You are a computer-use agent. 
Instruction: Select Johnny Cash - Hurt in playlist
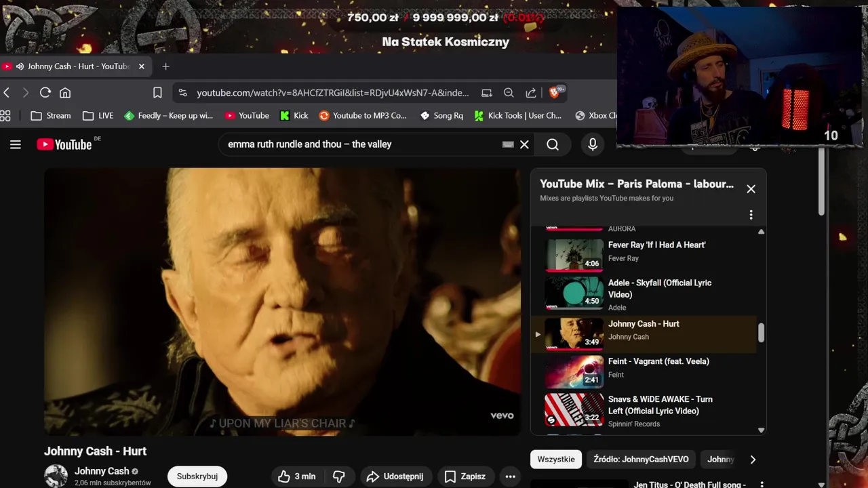pos(644,334)
